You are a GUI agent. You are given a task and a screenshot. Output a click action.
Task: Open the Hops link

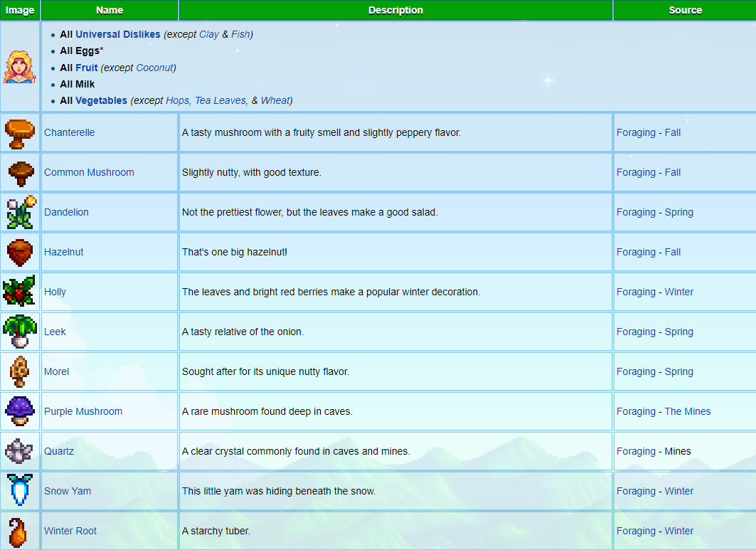(x=177, y=100)
